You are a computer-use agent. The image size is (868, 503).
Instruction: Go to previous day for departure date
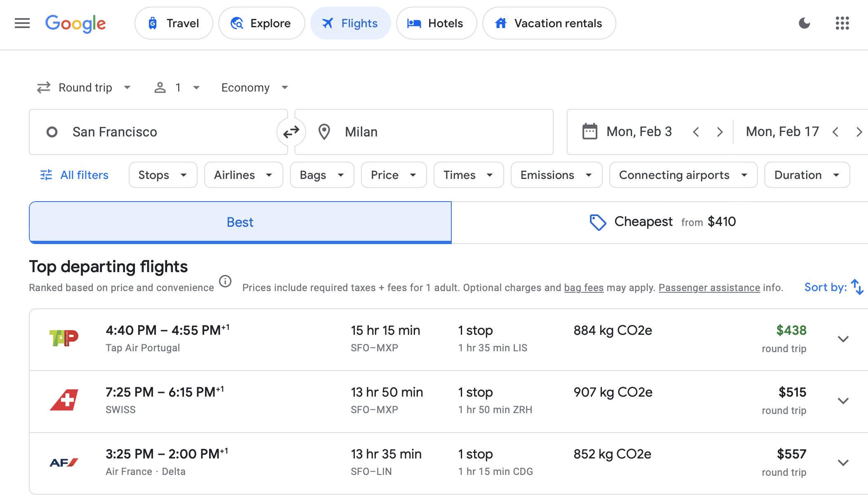coord(696,132)
